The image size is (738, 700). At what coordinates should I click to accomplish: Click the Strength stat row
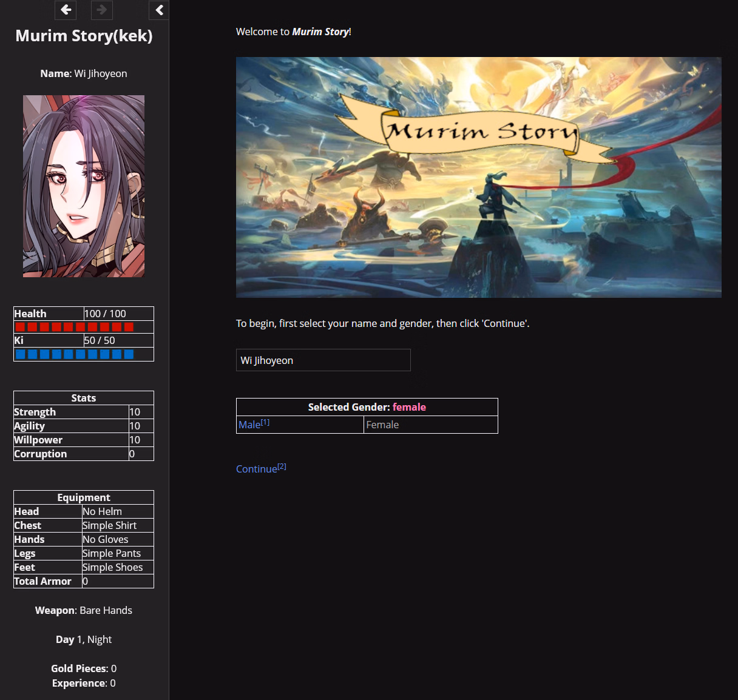coord(84,412)
